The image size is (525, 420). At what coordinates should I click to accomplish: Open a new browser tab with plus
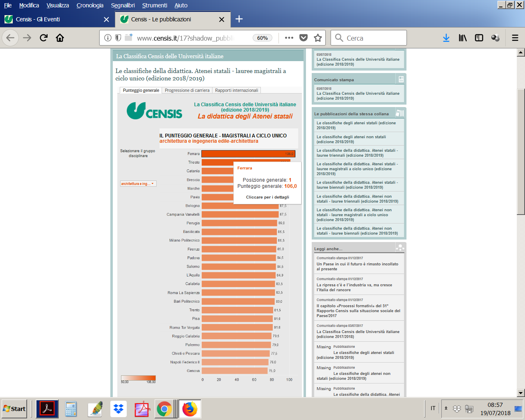tap(239, 19)
